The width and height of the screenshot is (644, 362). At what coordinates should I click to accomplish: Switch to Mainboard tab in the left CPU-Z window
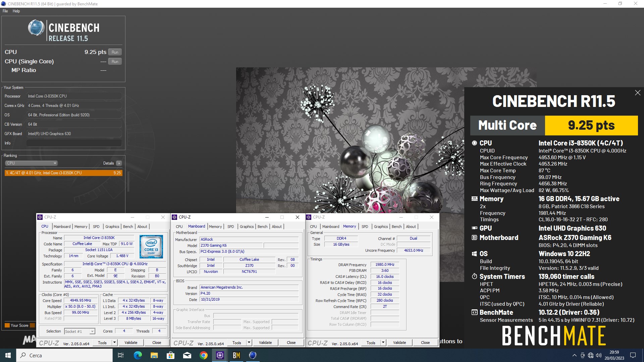[x=62, y=227]
